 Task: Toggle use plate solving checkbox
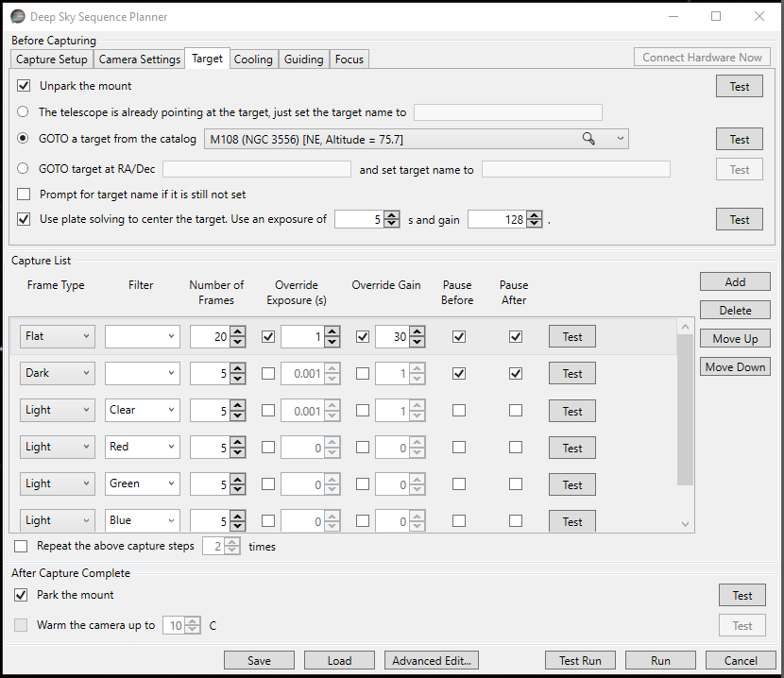tap(24, 219)
